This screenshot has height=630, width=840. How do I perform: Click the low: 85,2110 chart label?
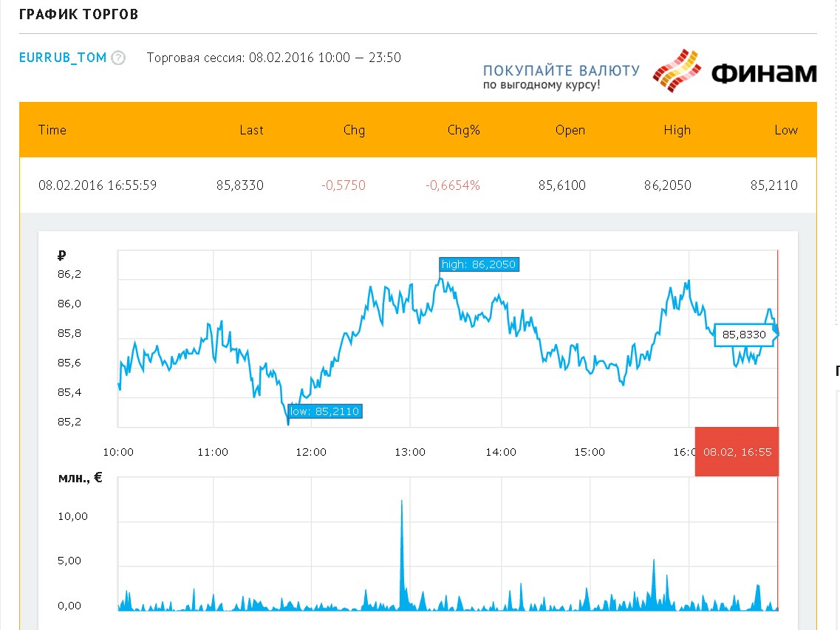point(324,411)
